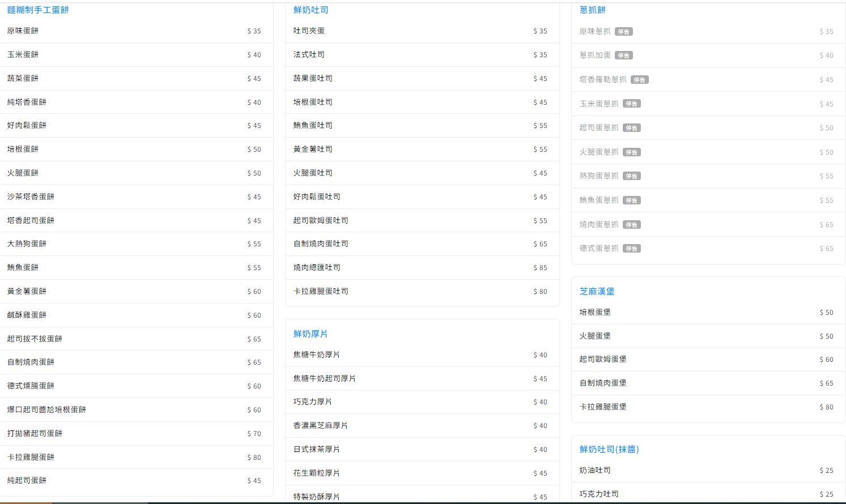
Task: Select 燒肉總匯吐司 for $85
Action: click(x=422, y=267)
